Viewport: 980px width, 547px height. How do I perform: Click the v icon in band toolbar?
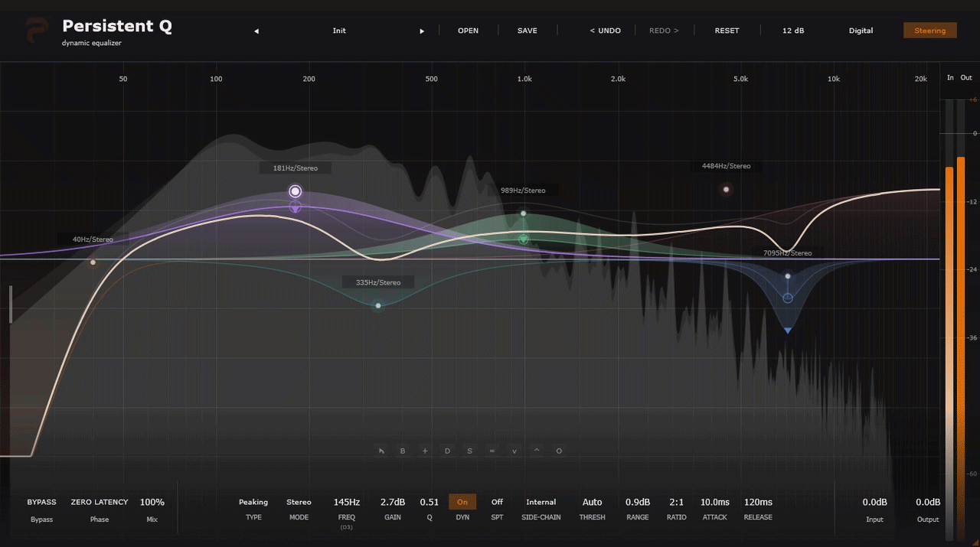[514, 451]
